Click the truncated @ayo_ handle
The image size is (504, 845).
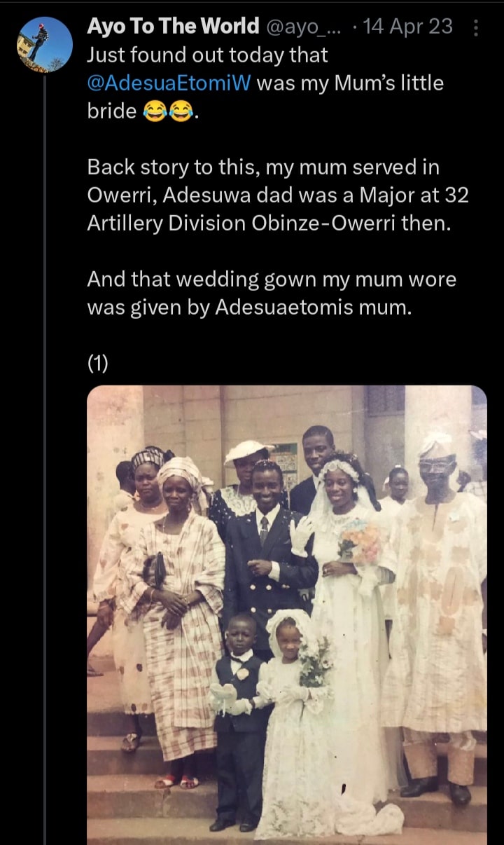click(x=304, y=27)
